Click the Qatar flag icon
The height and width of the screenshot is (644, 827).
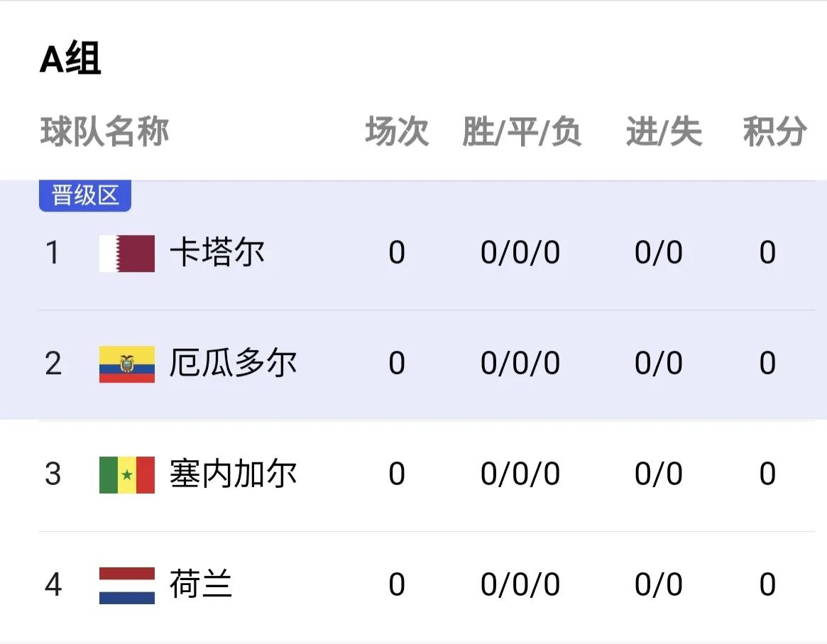coord(126,253)
